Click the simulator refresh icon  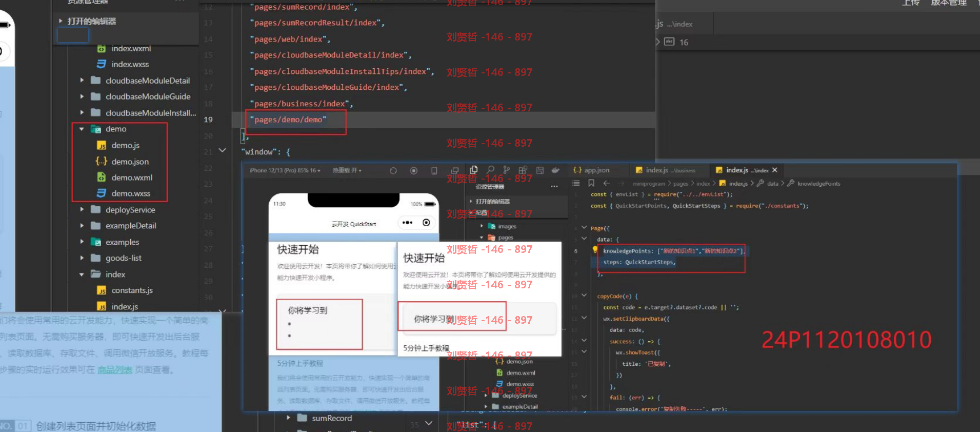coord(393,171)
